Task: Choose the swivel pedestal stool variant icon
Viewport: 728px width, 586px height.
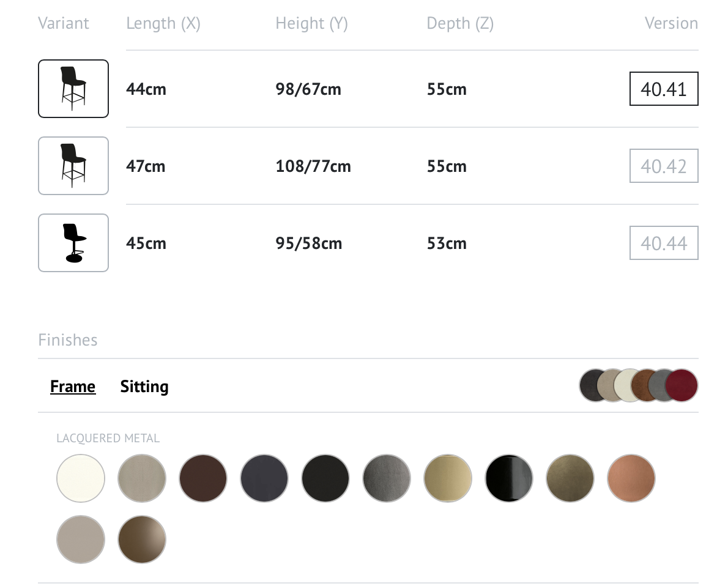Action: pos(73,243)
